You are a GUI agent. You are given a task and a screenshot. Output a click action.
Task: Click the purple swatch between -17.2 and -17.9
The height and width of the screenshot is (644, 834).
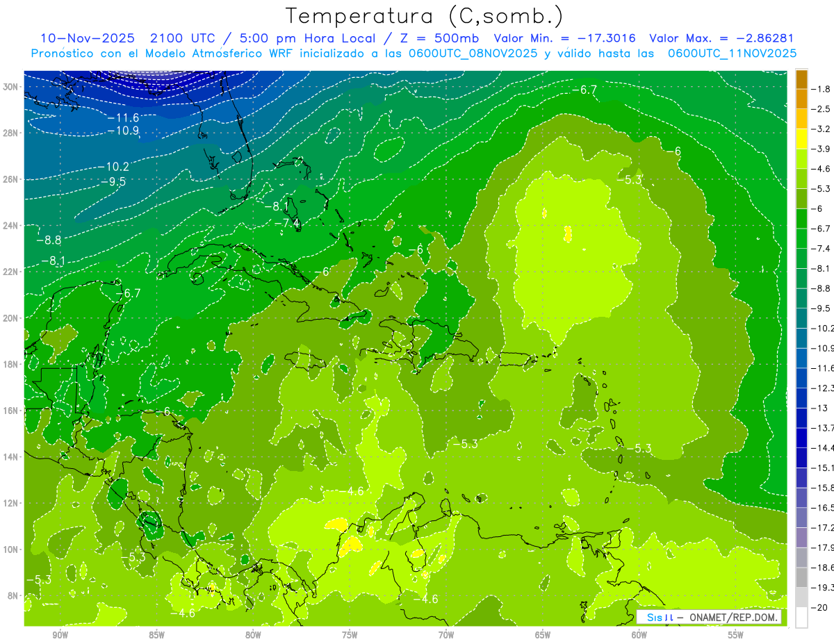click(x=801, y=537)
